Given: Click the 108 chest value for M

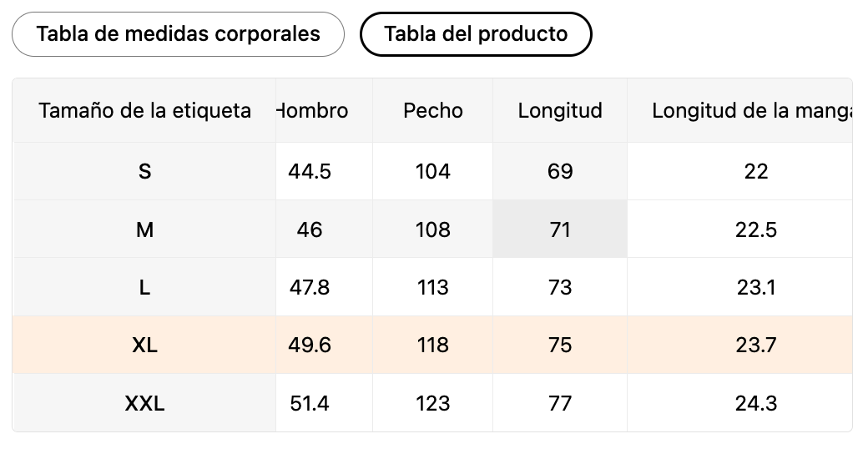Looking at the screenshot, I should point(432,230).
